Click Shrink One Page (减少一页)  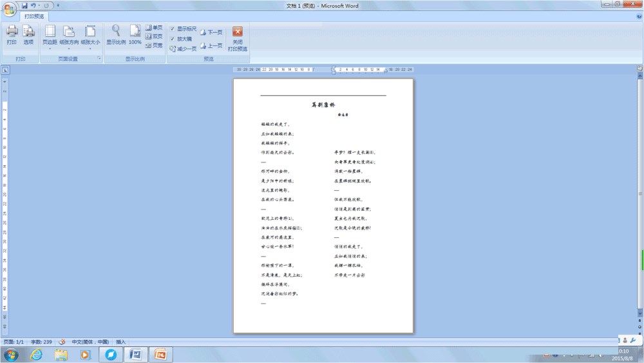click(x=183, y=49)
